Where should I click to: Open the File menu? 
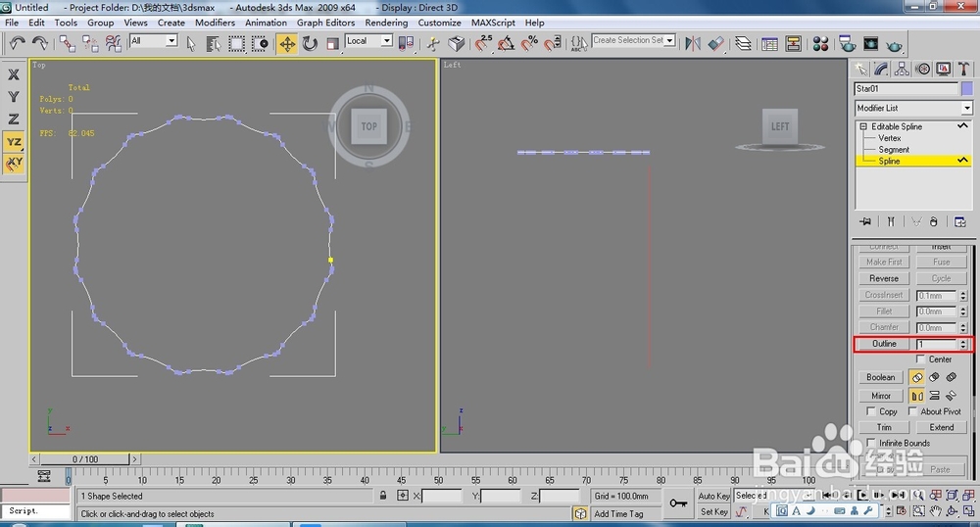pos(12,23)
